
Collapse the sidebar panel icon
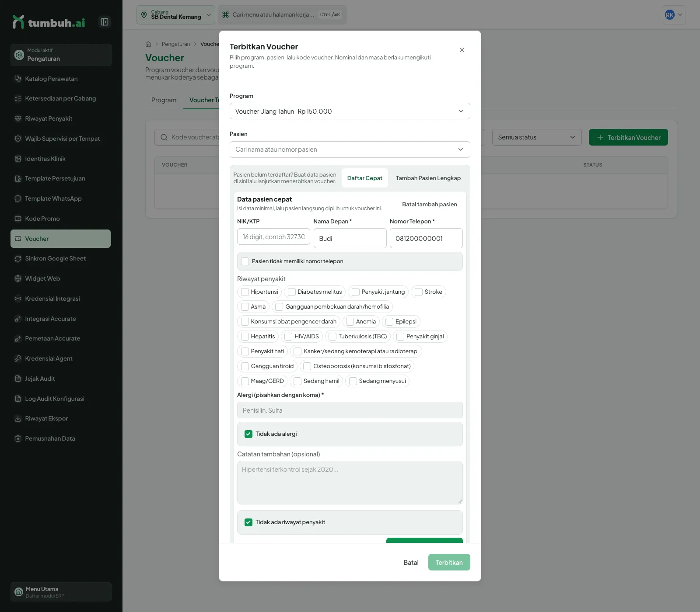point(105,22)
